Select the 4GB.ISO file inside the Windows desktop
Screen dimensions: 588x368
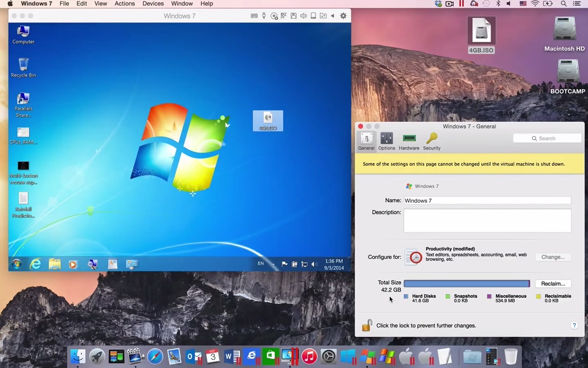tap(268, 121)
